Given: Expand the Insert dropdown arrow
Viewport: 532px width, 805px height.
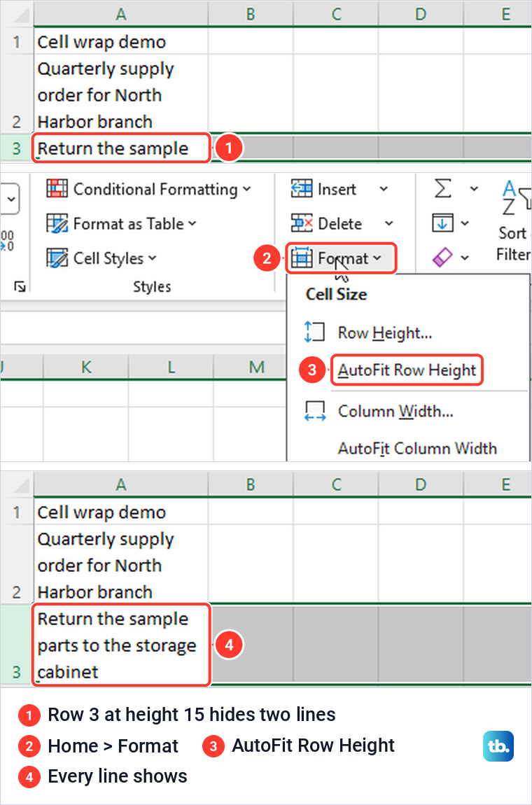Looking at the screenshot, I should point(384,189).
